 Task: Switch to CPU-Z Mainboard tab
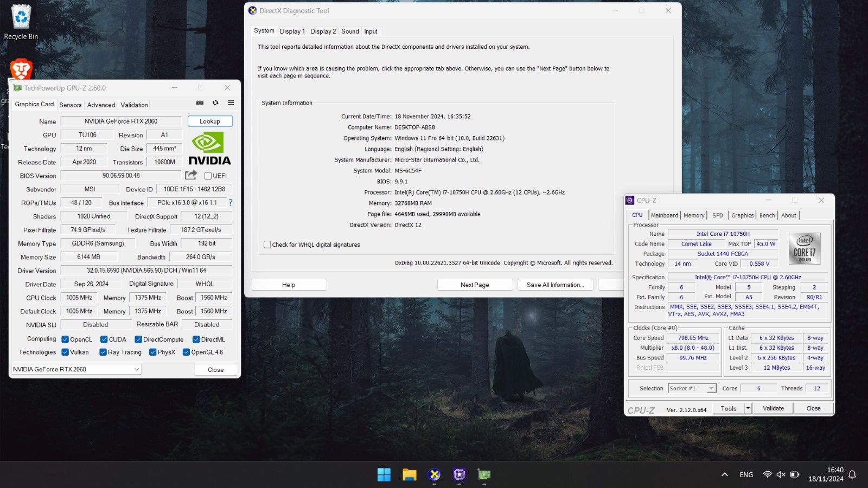pyautogui.click(x=665, y=215)
